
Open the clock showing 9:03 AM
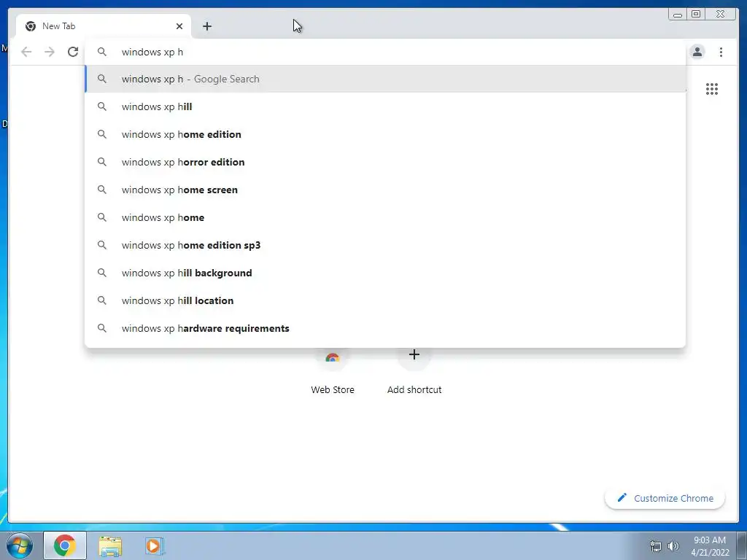point(710,545)
